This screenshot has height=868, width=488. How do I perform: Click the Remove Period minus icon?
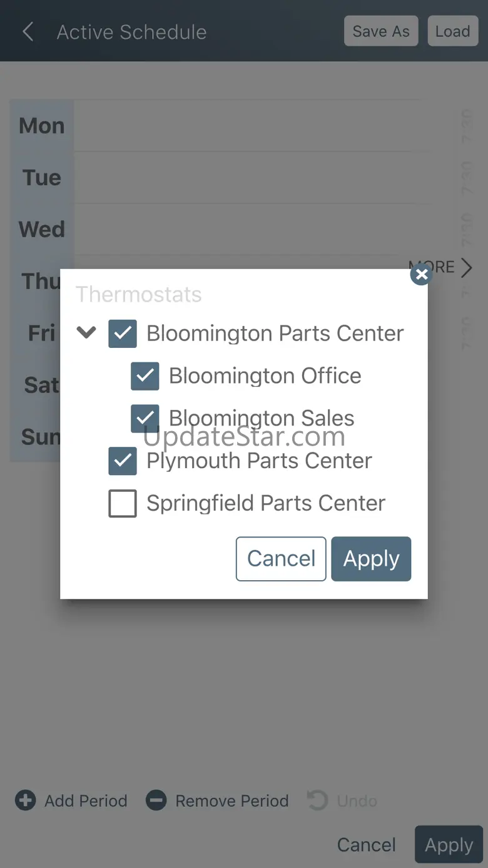pos(156,800)
